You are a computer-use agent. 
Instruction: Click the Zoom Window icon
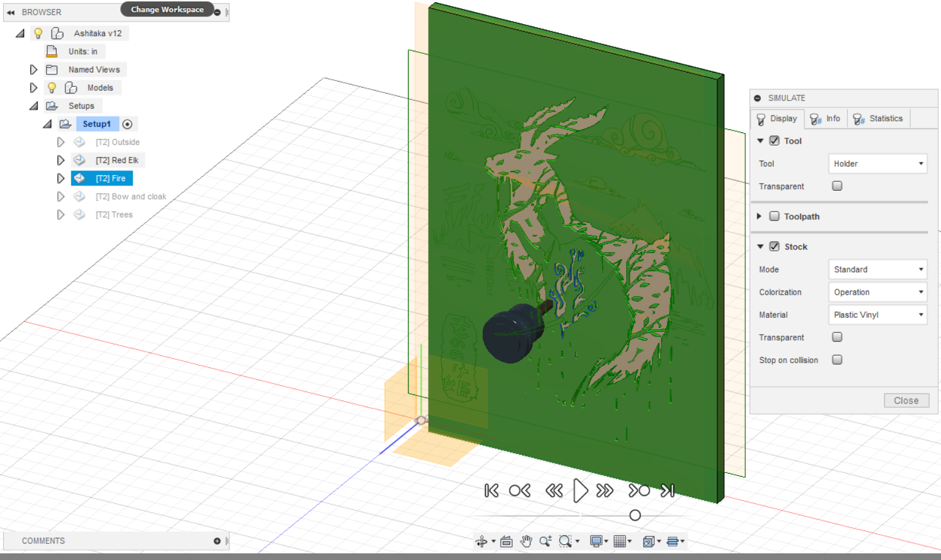click(564, 541)
